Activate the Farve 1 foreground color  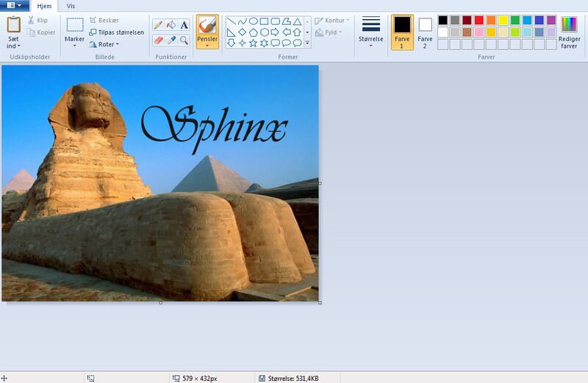point(402,32)
